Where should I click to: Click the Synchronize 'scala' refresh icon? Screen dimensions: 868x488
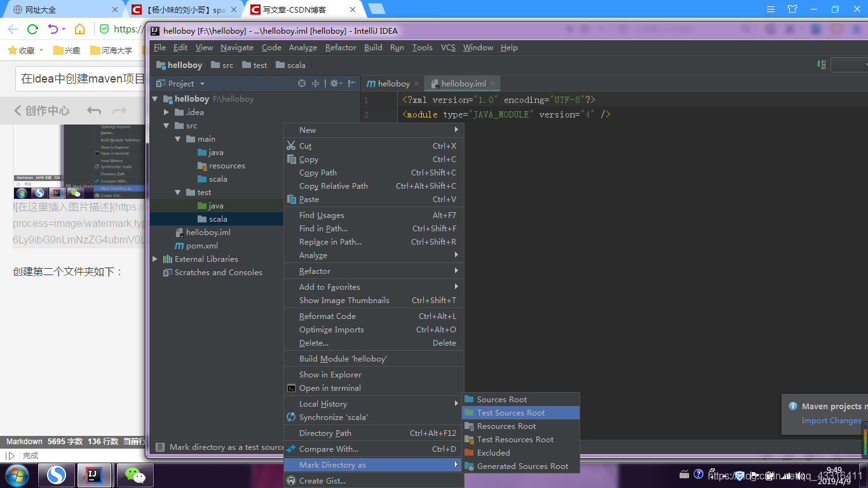click(x=291, y=417)
